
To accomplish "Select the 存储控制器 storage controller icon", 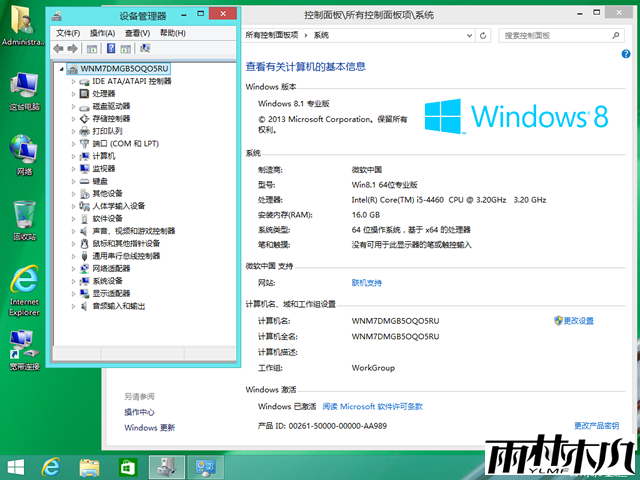I will 84,119.
